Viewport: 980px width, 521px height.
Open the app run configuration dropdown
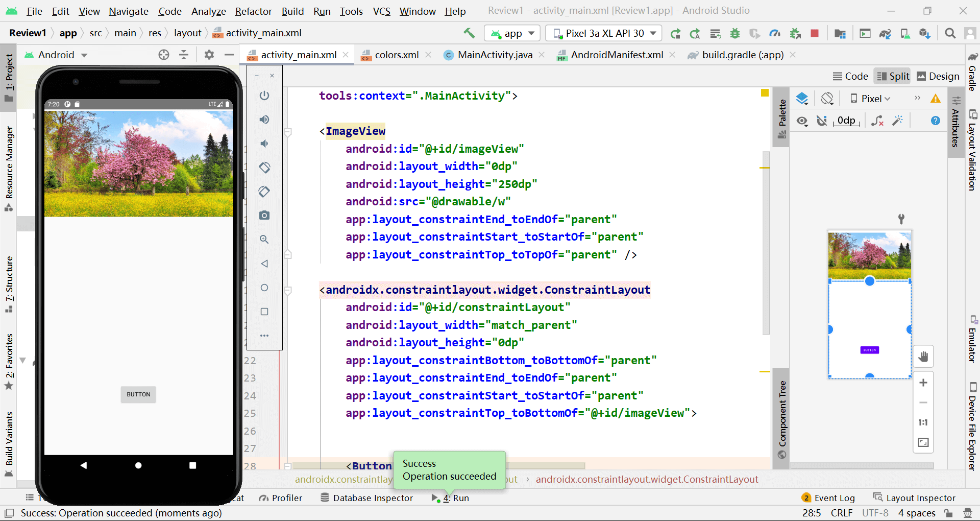[512, 33]
